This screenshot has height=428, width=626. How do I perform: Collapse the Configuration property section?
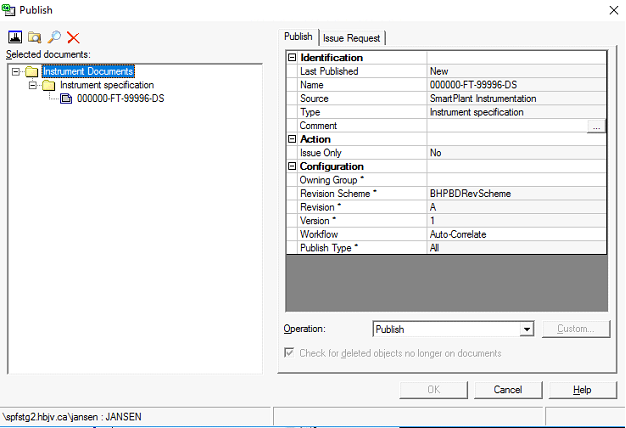(292, 166)
